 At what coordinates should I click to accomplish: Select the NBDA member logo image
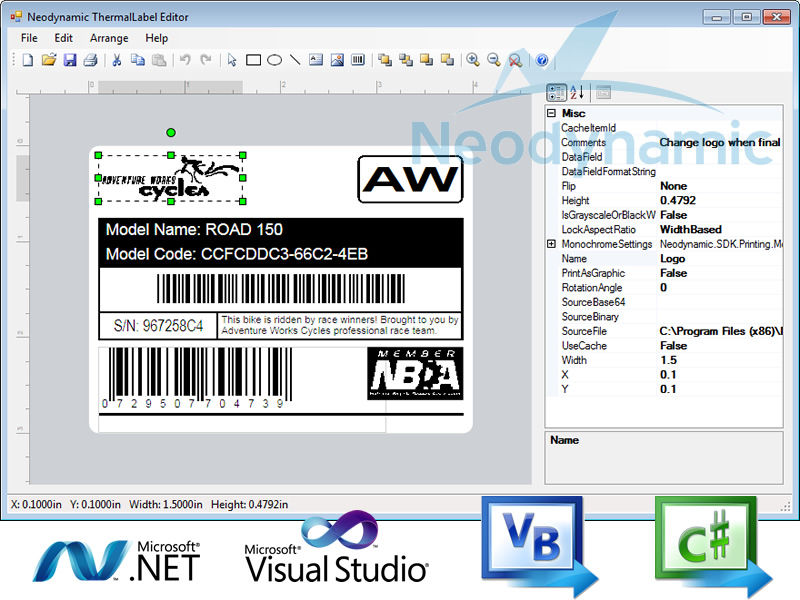pyautogui.click(x=415, y=373)
